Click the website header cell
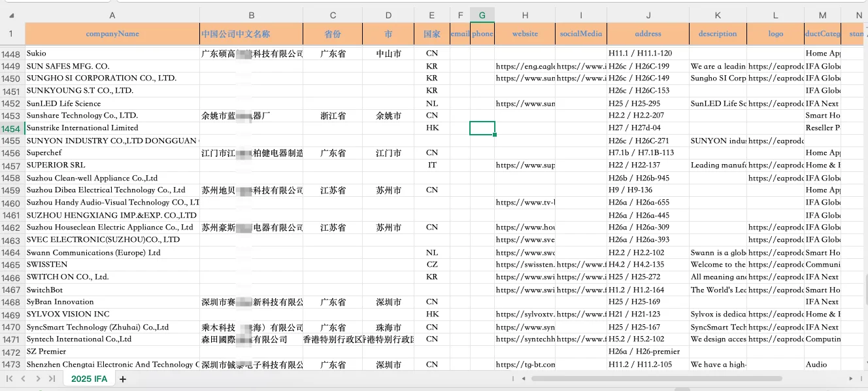The image size is (868, 391). pyautogui.click(x=525, y=33)
